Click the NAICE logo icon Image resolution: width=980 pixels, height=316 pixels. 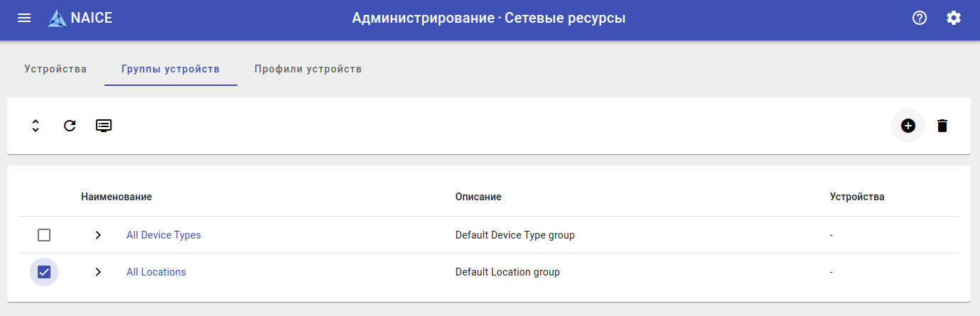57,18
